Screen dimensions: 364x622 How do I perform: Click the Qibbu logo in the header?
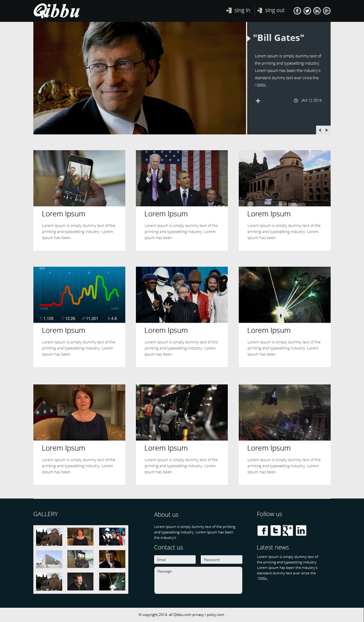[56, 11]
